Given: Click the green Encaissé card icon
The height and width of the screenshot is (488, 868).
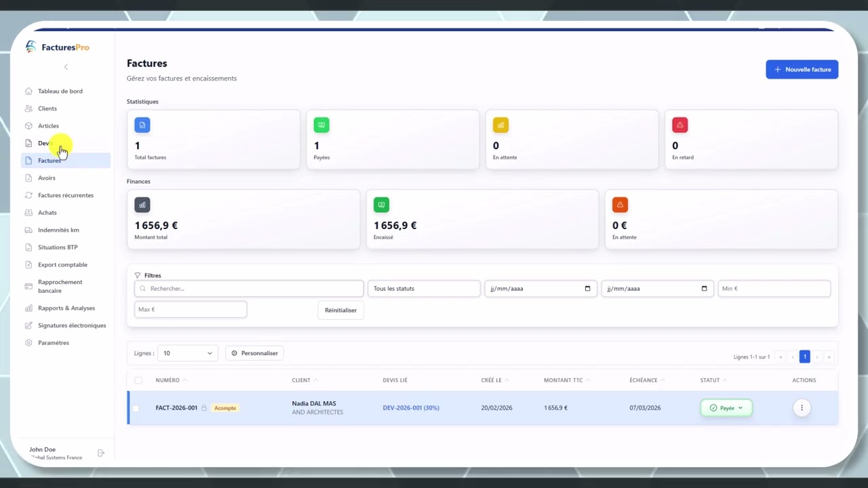Looking at the screenshot, I should [x=381, y=205].
